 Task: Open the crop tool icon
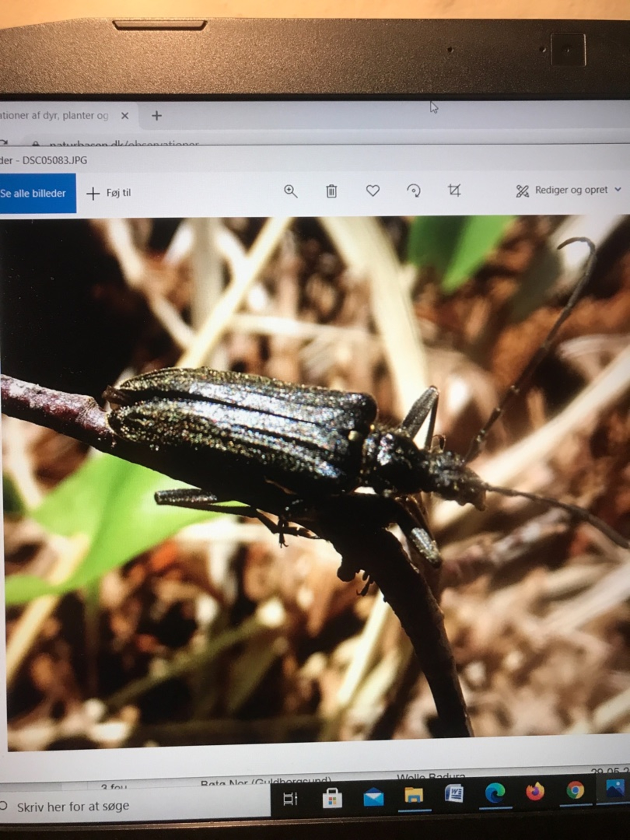click(454, 190)
